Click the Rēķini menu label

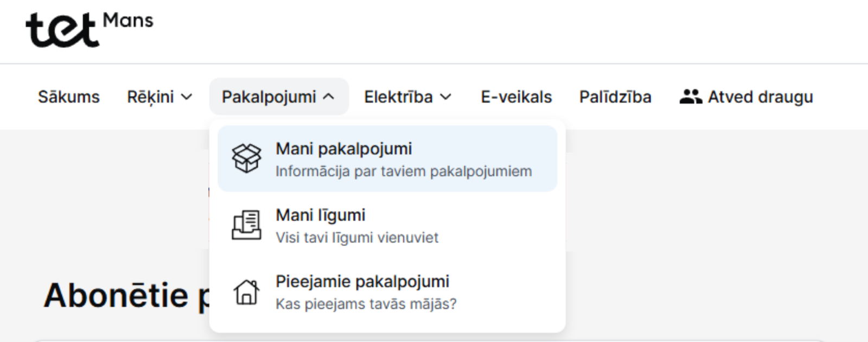tap(150, 97)
